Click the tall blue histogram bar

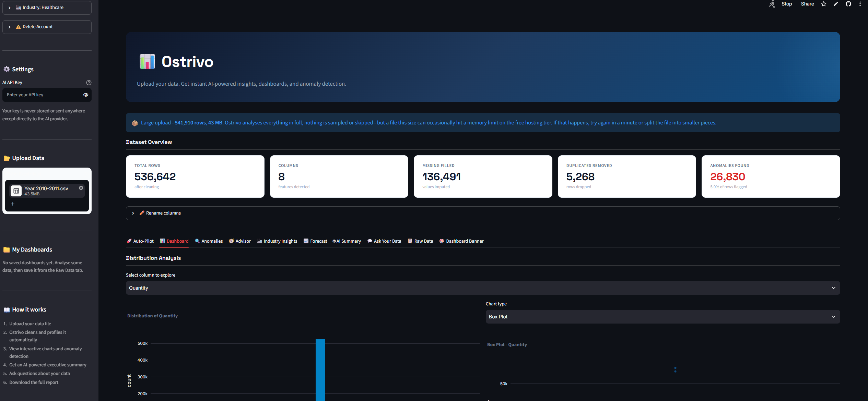pyautogui.click(x=320, y=370)
